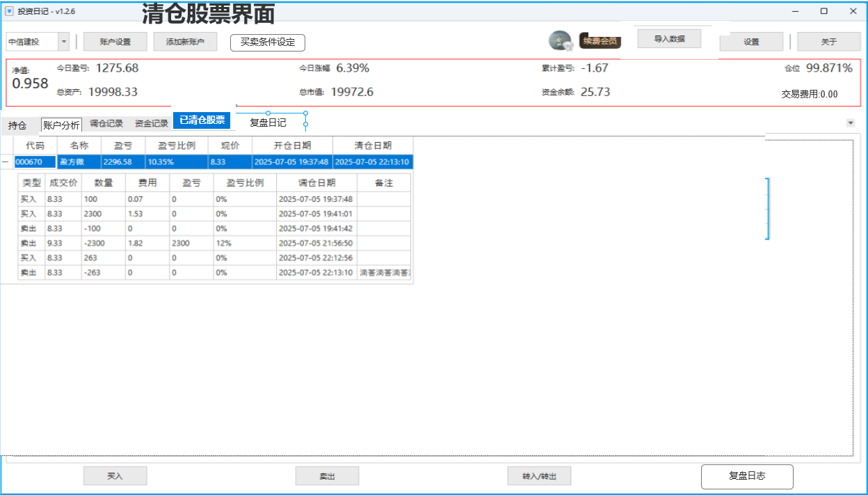Click 添加新账户 to add new account
This screenshot has width=868, height=495.
point(185,41)
